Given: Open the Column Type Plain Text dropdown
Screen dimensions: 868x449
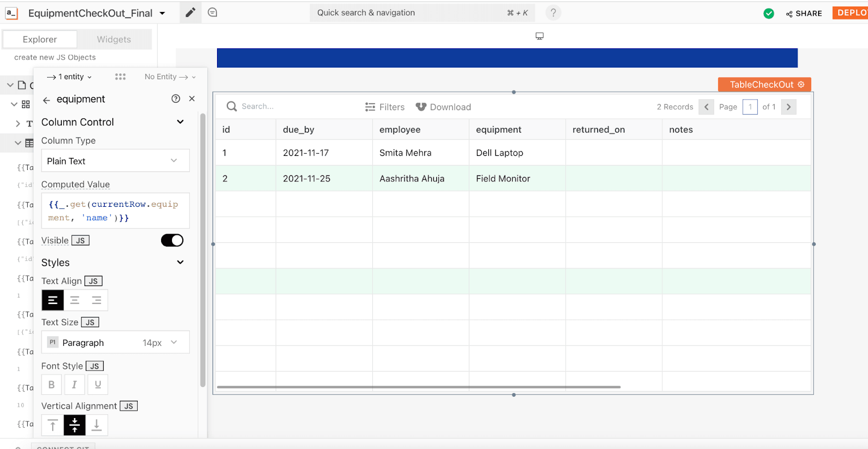Looking at the screenshot, I should tap(116, 161).
